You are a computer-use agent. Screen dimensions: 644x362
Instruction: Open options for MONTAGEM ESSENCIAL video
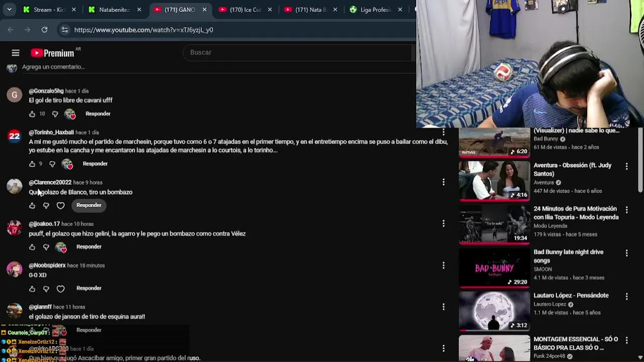pos(626,339)
